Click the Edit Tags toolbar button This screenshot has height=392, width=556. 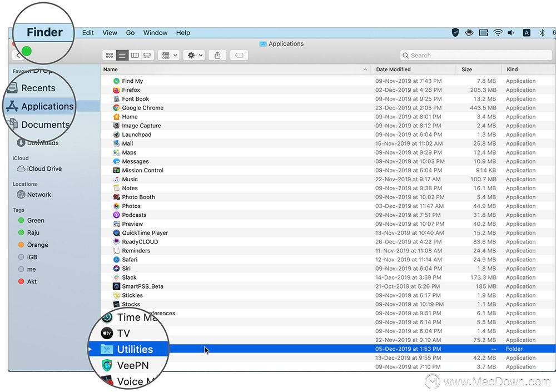[x=239, y=56]
